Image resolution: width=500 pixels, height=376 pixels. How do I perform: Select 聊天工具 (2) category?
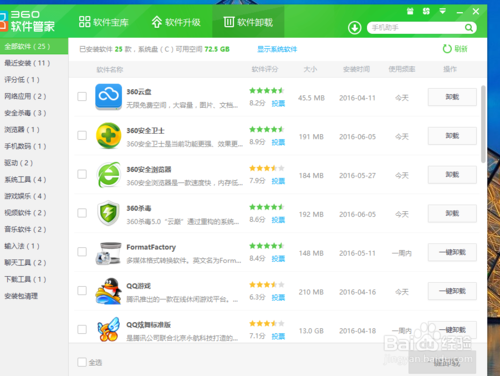pyautogui.click(x=34, y=263)
